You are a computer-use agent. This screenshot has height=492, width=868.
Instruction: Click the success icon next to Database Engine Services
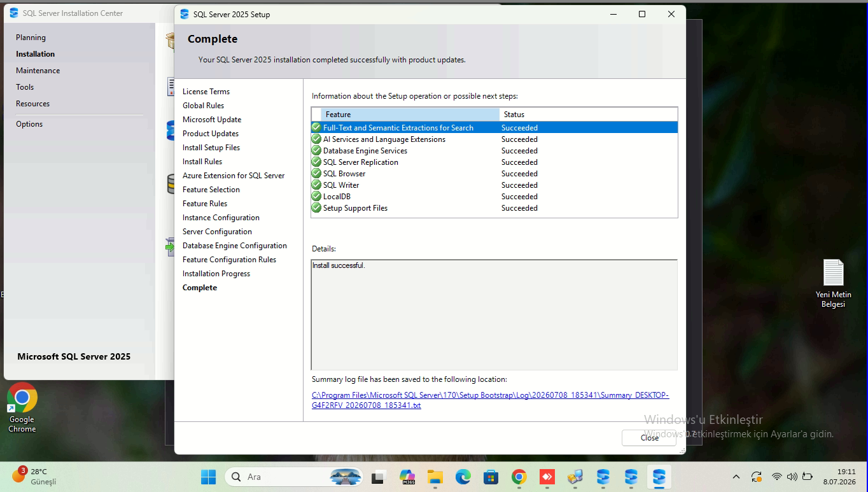[316, 151]
